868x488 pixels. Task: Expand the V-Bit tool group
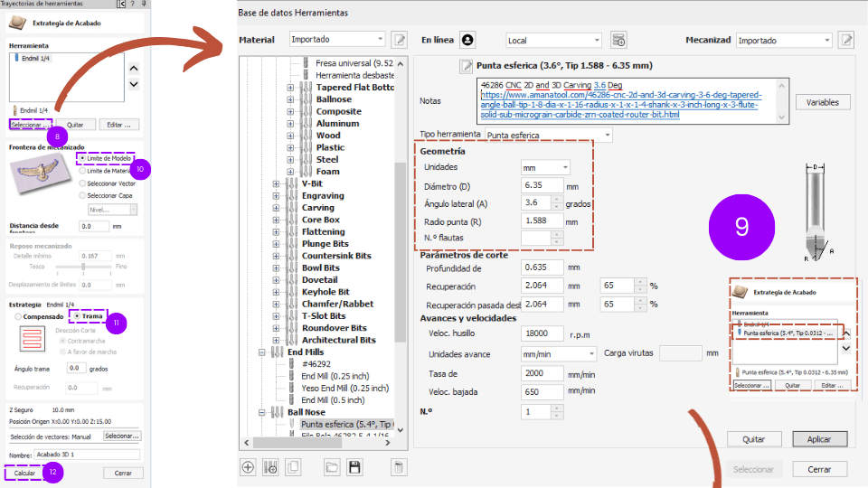tap(277, 183)
